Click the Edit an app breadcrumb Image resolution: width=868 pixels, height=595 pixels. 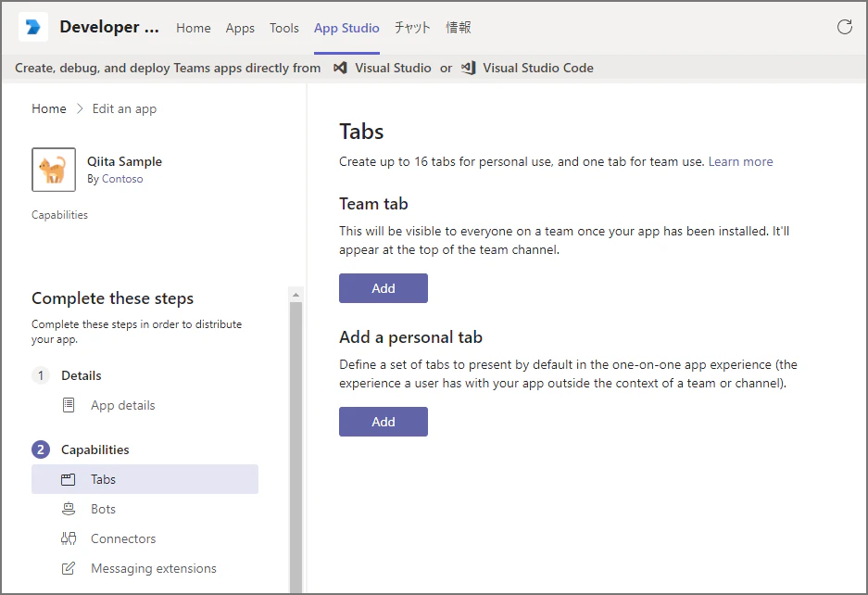coord(124,108)
